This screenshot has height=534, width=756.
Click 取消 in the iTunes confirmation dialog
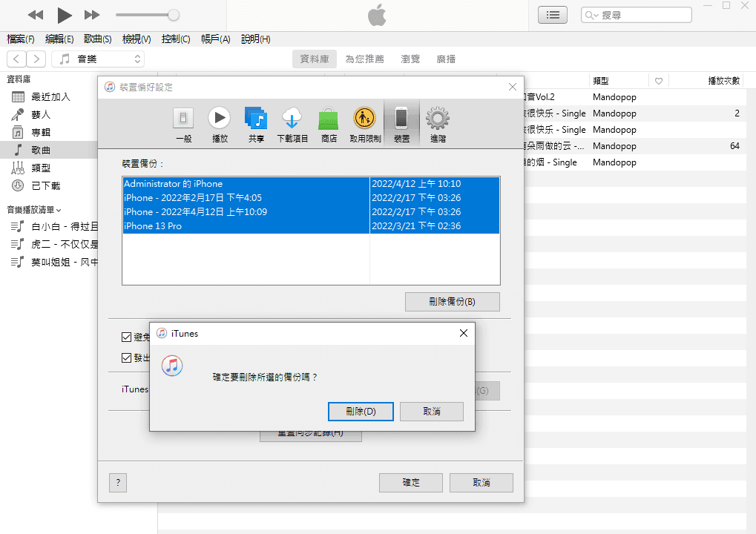[x=431, y=412]
